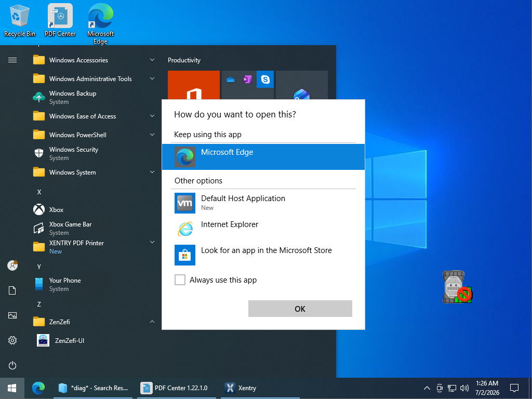The width and height of the screenshot is (532, 399).
Task: Open the Pictures icon in the Start sidebar
Action: point(12,315)
